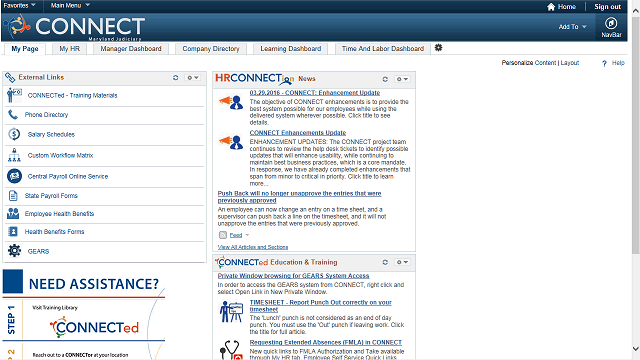Image resolution: width=640 pixels, height=360 pixels.
Task: Click the Salary Schedules dollar icon
Action: (x=14, y=134)
